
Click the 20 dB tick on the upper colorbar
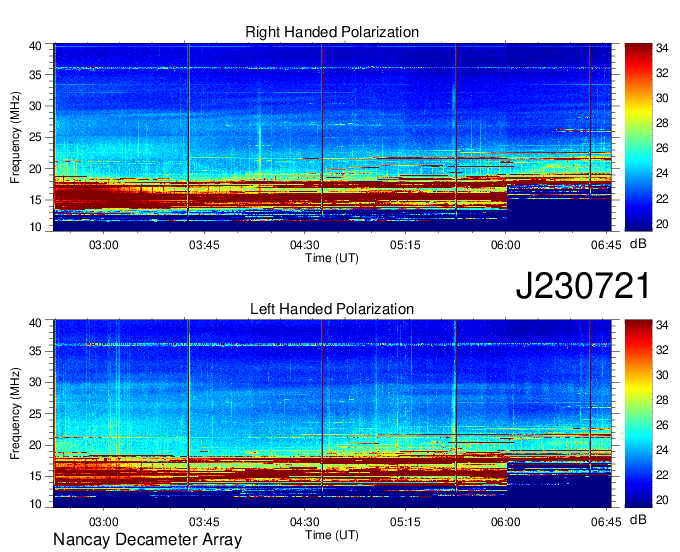click(662, 224)
